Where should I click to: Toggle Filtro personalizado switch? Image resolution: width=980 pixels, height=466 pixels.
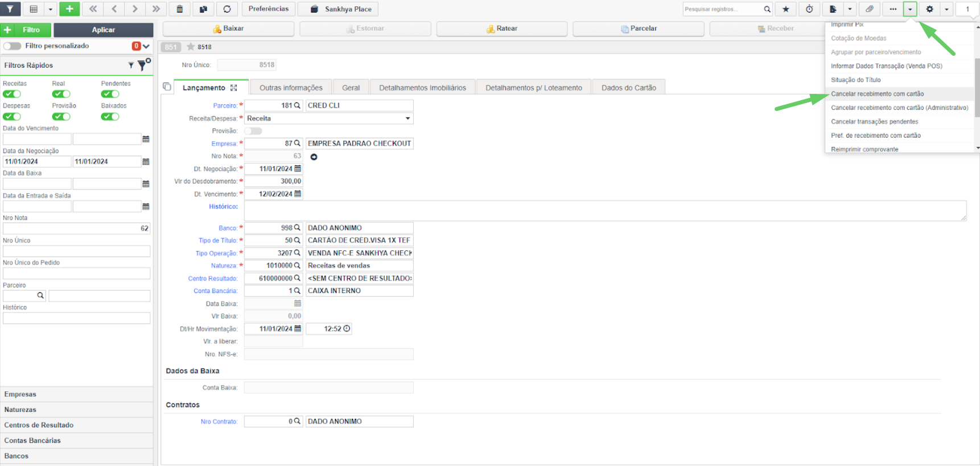pos(12,46)
